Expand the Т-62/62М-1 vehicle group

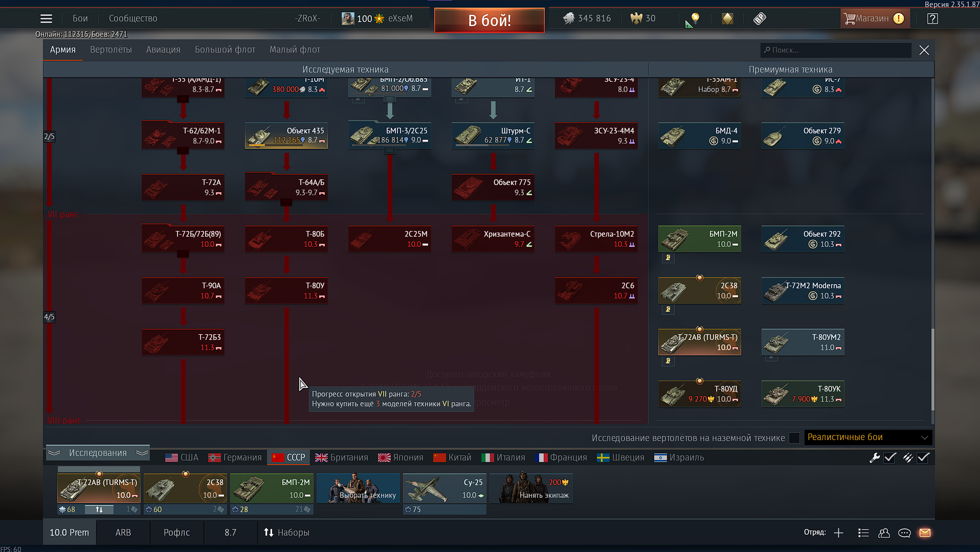coord(183,151)
